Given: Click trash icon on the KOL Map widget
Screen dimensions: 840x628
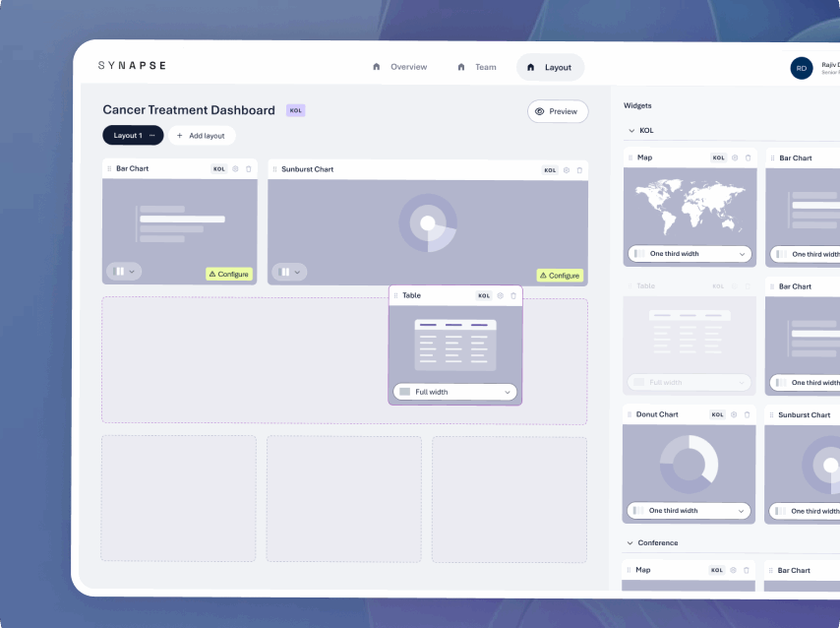Looking at the screenshot, I should pos(748,157).
